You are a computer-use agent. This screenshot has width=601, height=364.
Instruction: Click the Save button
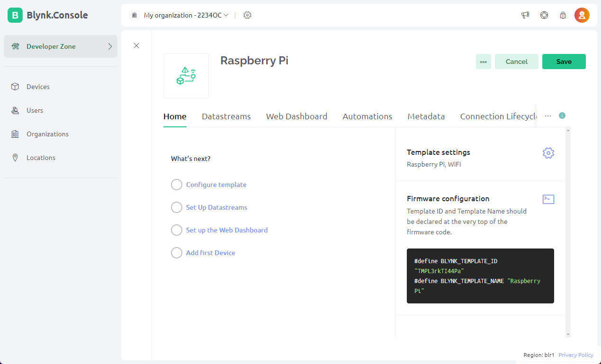[x=564, y=62]
